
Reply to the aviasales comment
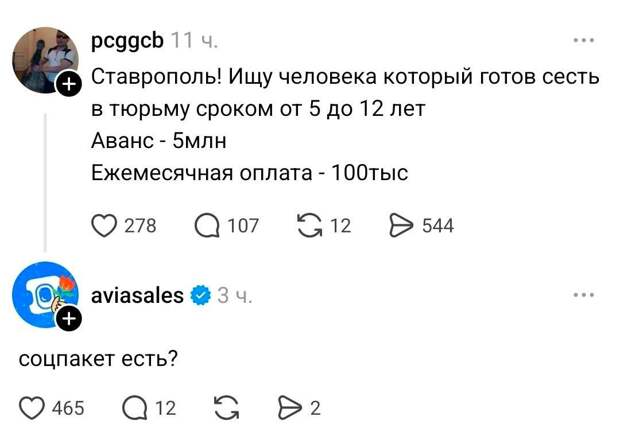[x=133, y=407]
